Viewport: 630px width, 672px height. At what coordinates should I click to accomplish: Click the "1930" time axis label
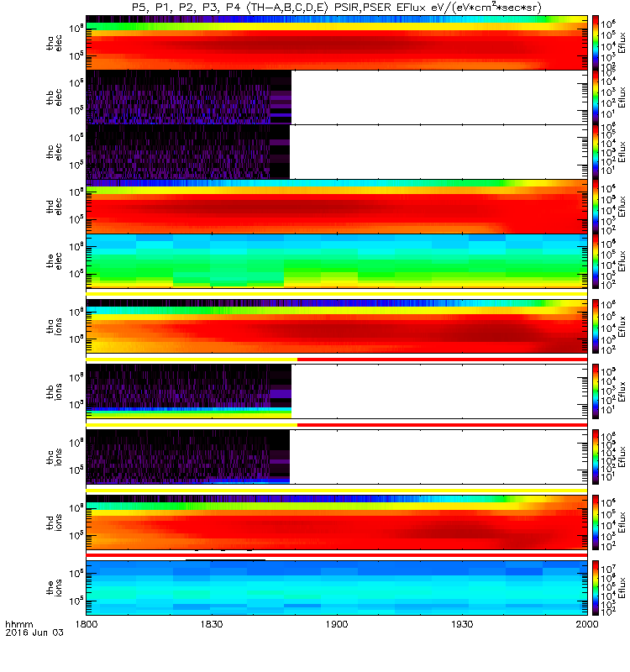(x=462, y=624)
